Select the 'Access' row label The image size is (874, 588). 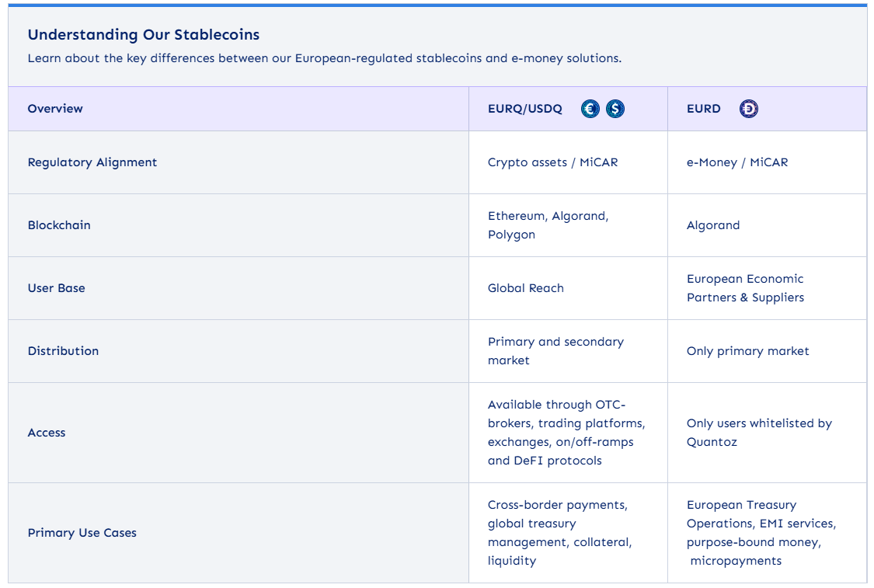coord(47,433)
